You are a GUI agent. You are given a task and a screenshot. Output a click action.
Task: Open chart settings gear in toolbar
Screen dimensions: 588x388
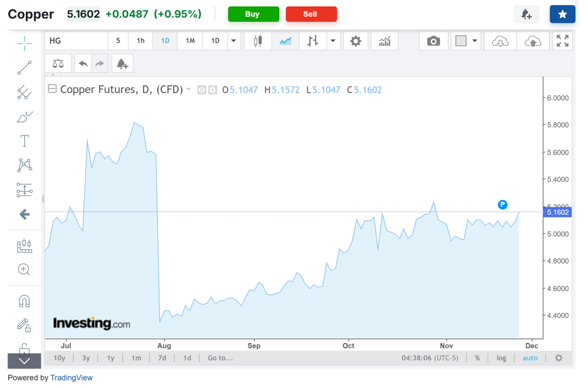point(355,41)
